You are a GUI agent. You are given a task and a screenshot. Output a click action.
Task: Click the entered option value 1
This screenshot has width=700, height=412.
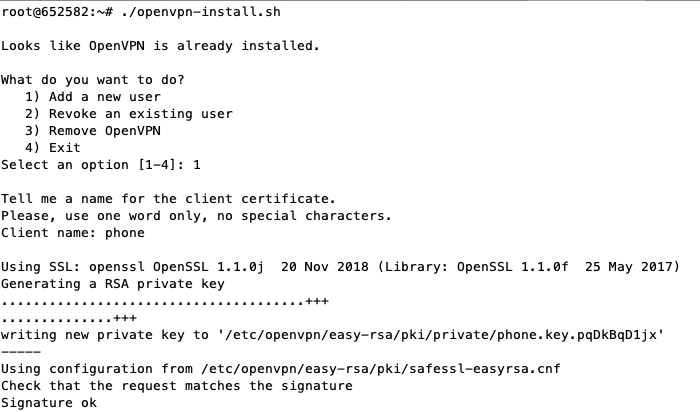196,165
